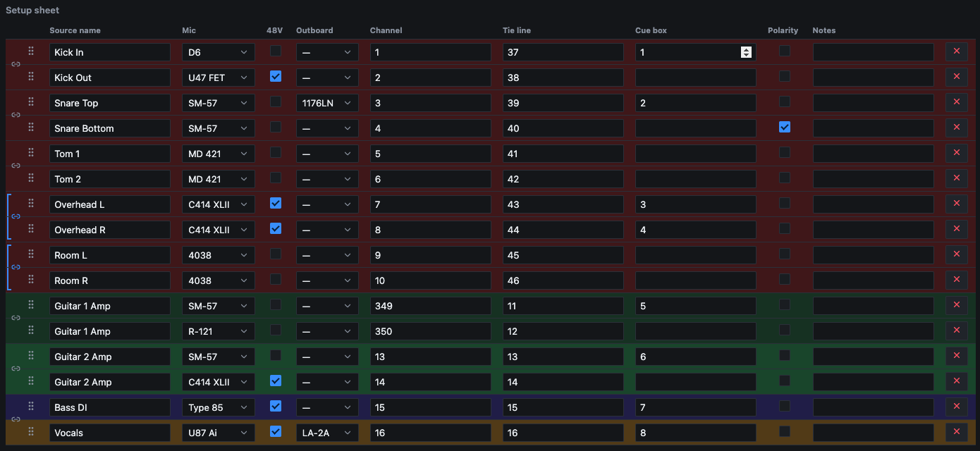Image resolution: width=980 pixels, height=451 pixels.
Task: Click the Tie line column header
Action: 517,30
